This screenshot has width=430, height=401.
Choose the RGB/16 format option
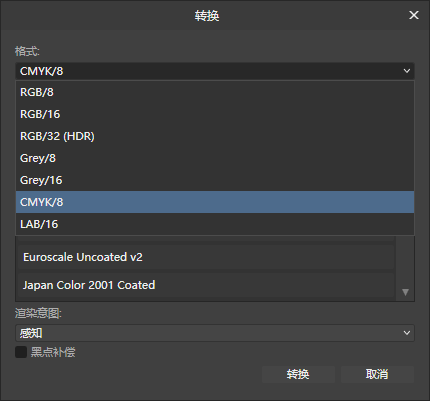[x=215, y=114]
